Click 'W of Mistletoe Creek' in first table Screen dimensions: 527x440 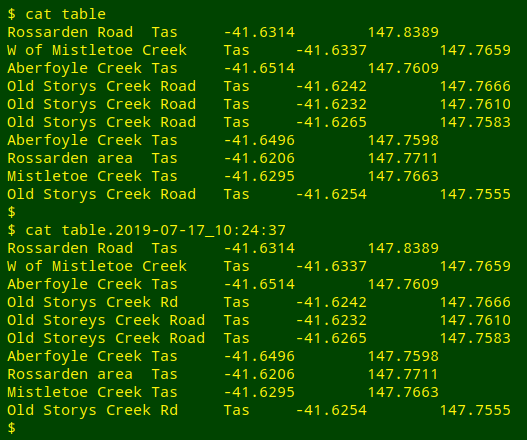[x=97, y=50]
